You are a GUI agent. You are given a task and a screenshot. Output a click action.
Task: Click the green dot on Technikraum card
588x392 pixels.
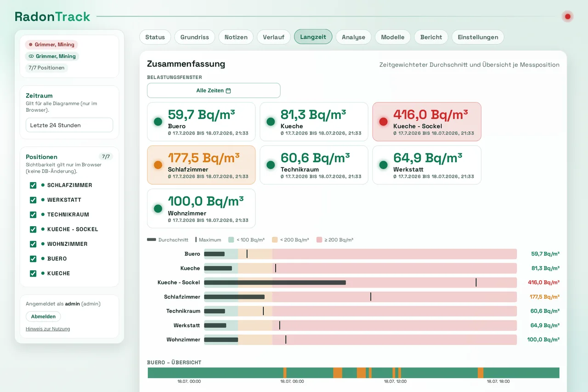271,165
